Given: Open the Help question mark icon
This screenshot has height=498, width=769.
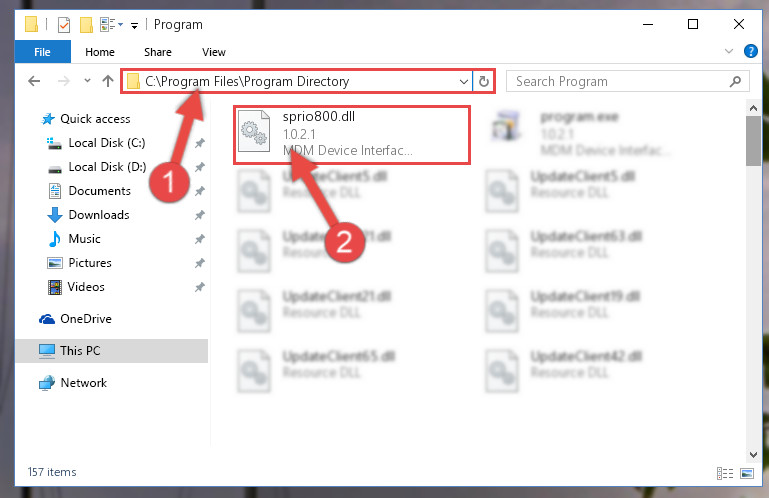Looking at the screenshot, I should pos(750,51).
